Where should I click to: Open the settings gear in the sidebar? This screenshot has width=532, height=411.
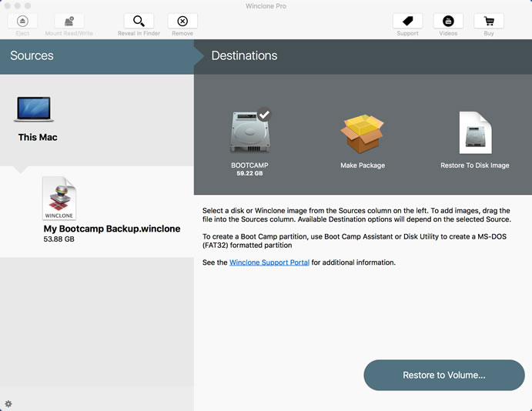coord(8,403)
